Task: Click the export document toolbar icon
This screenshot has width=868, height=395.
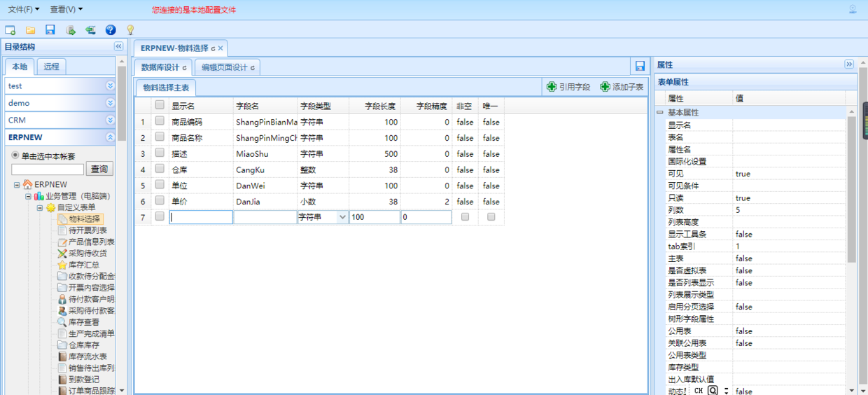Action: tap(71, 30)
